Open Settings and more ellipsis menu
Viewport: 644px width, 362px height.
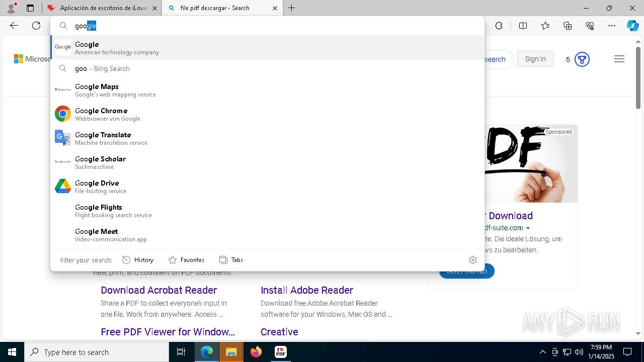[x=612, y=26]
